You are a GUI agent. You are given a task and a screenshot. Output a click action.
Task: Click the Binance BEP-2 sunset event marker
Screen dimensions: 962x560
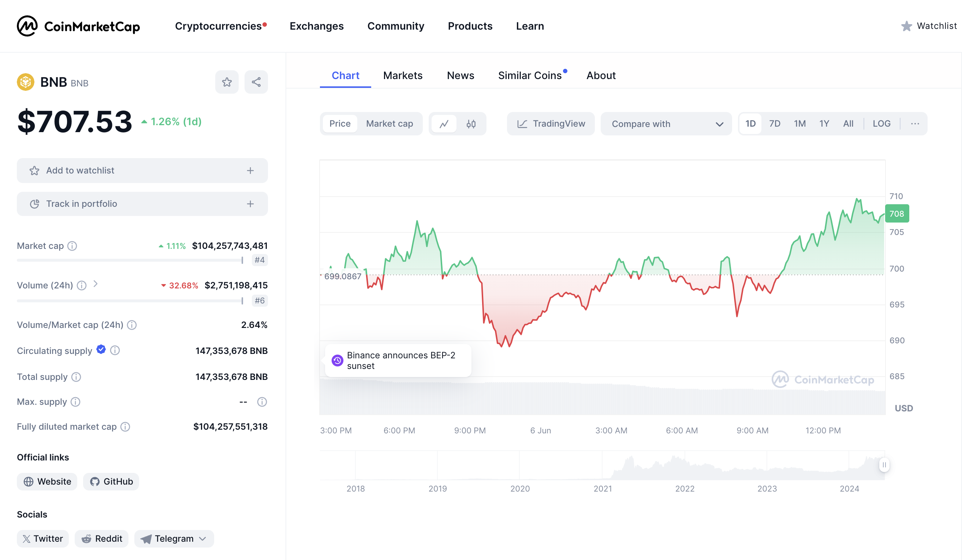point(338,361)
